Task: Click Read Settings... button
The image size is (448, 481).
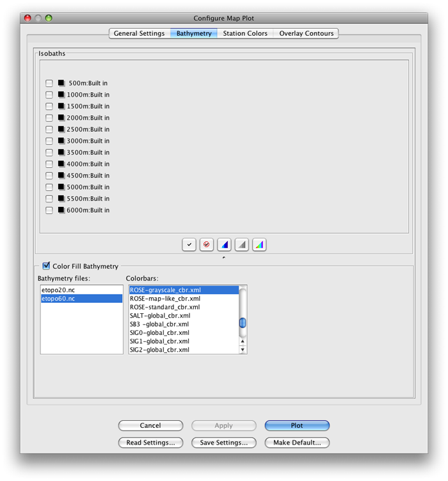Action: click(x=150, y=443)
